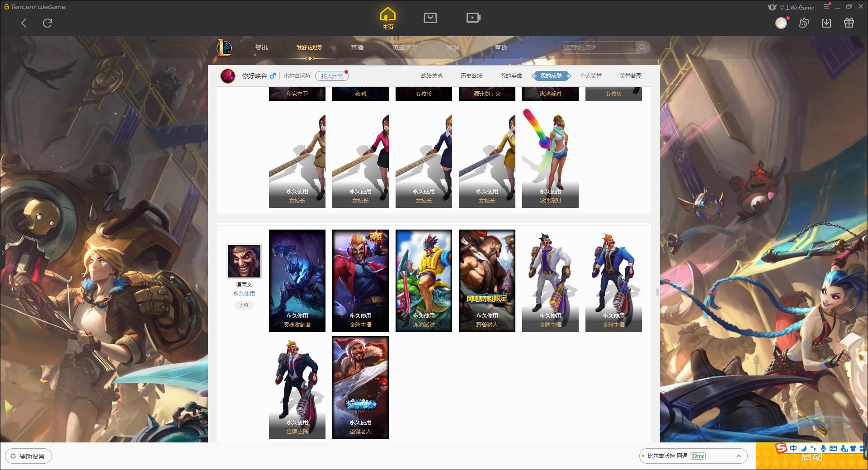
Task: Open the gift box icon
Action: point(849,23)
